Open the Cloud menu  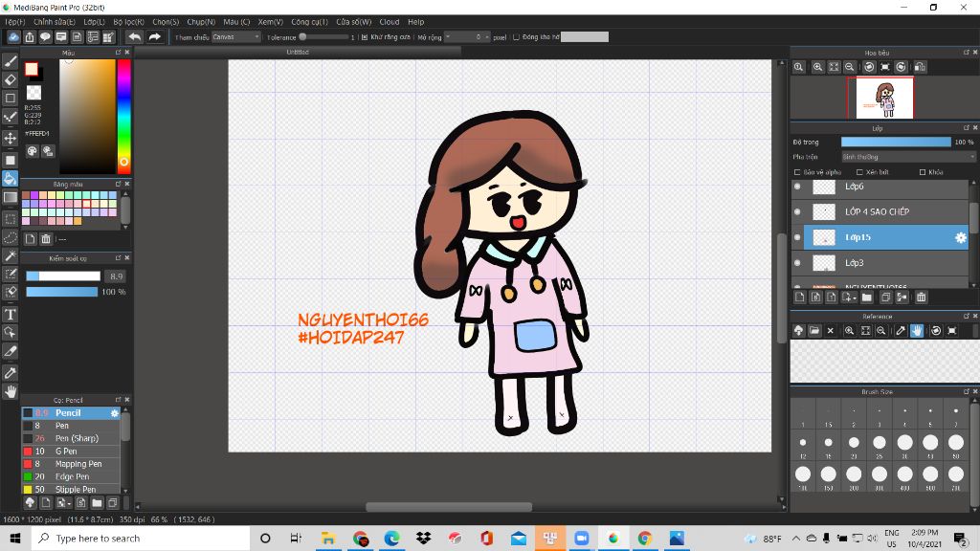pos(390,22)
